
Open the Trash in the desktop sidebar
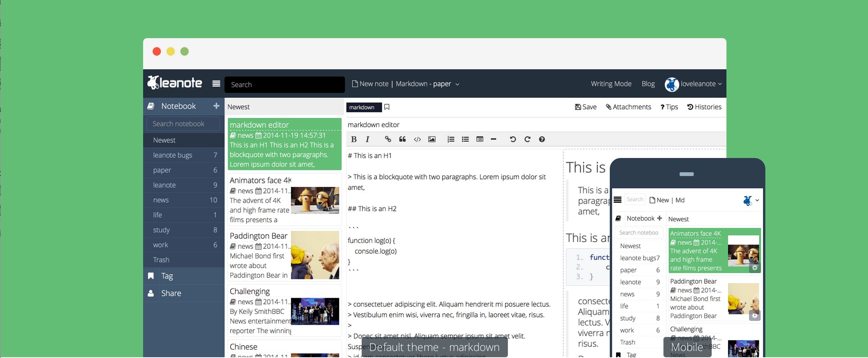[184, 260]
